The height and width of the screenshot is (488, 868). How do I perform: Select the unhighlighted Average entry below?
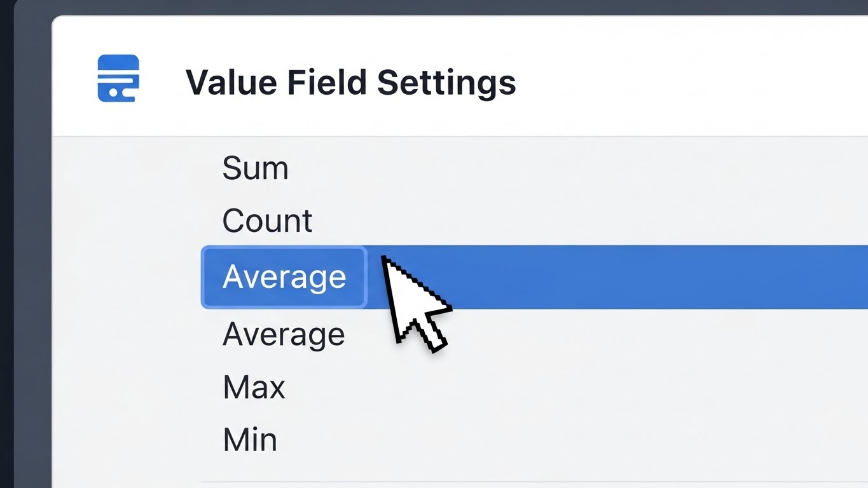coord(284,334)
